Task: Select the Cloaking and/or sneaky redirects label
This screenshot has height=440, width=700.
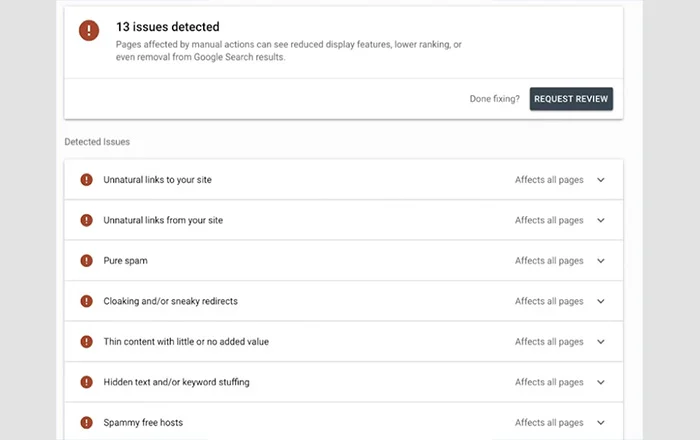Action: tap(171, 301)
